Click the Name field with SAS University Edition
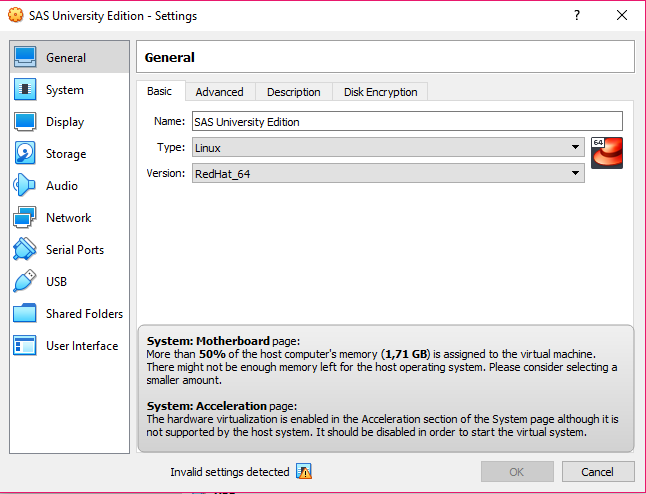This screenshot has height=494, width=646. pyautogui.click(x=407, y=122)
